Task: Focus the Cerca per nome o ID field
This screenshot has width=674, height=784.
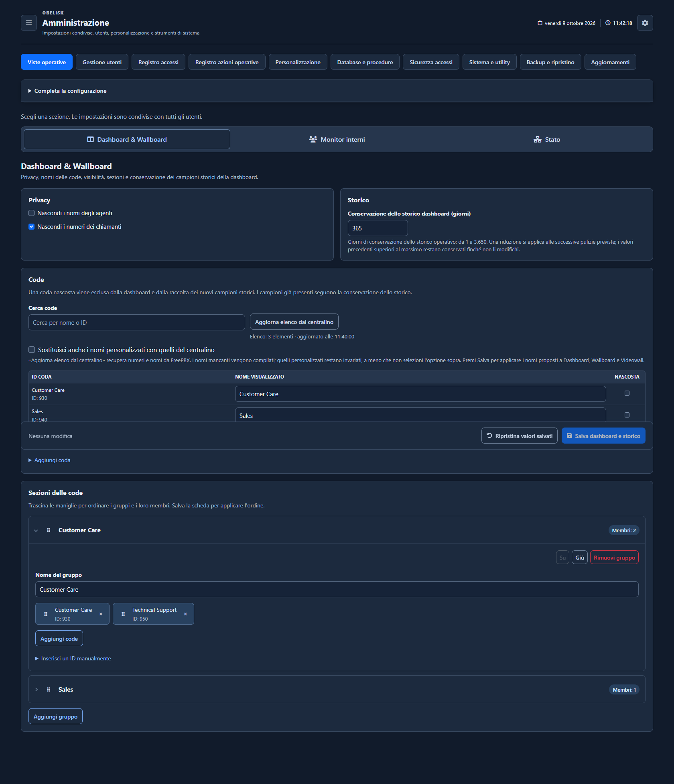Action: [137, 323]
